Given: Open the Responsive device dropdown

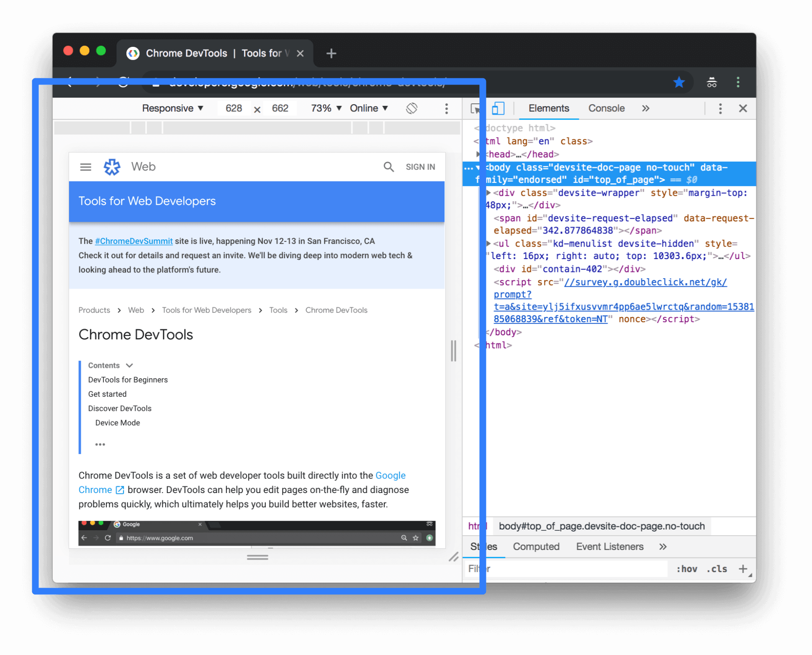Looking at the screenshot, I should (x=172, y=108).
